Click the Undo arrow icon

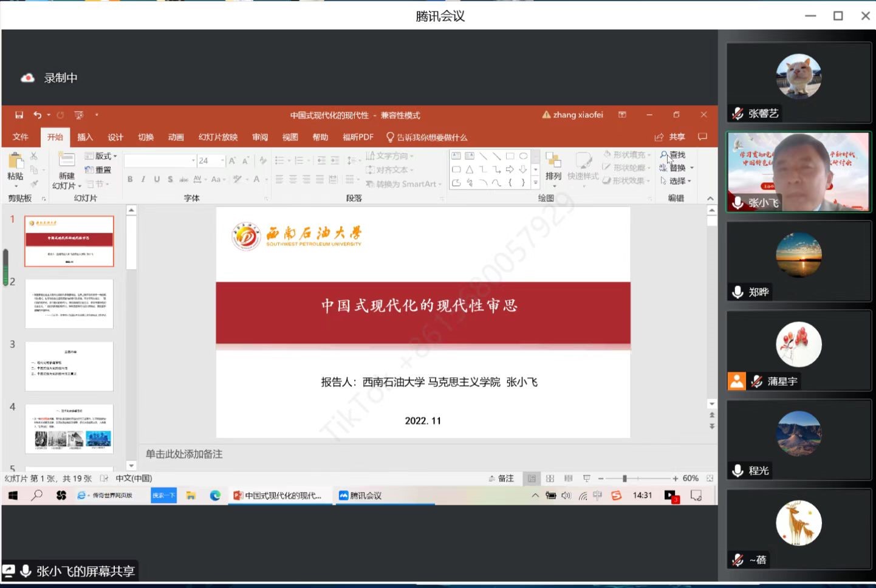[x=38, y=115]
